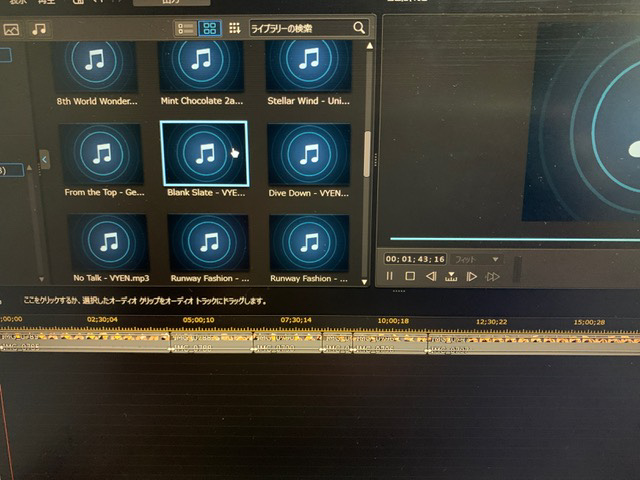Click timeline ruler at 07;30;14
The height and width of the screenshot is (480, 640).
296,320
